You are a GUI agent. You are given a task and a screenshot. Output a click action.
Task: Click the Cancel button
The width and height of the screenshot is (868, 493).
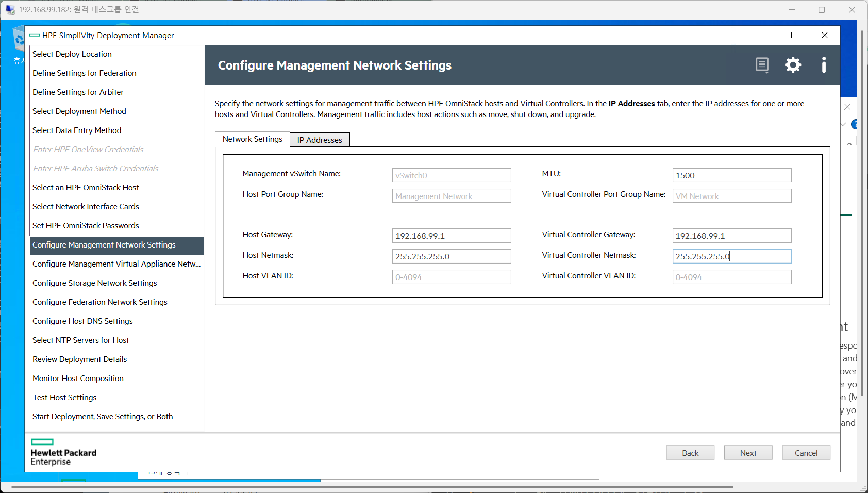tap(806, 453)
